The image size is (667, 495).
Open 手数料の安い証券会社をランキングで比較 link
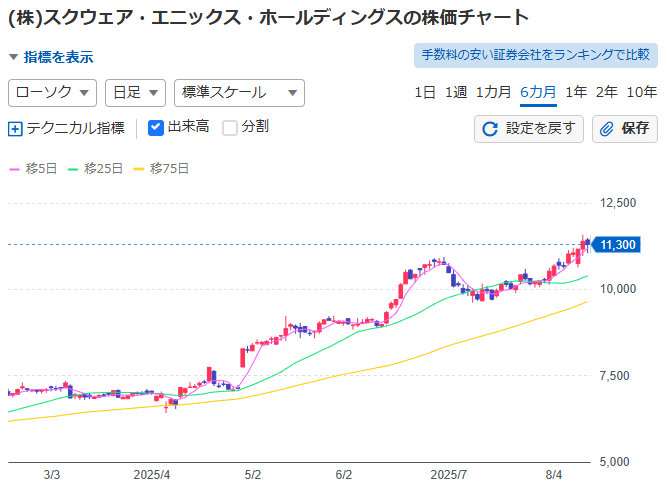[x=536, y=55]
